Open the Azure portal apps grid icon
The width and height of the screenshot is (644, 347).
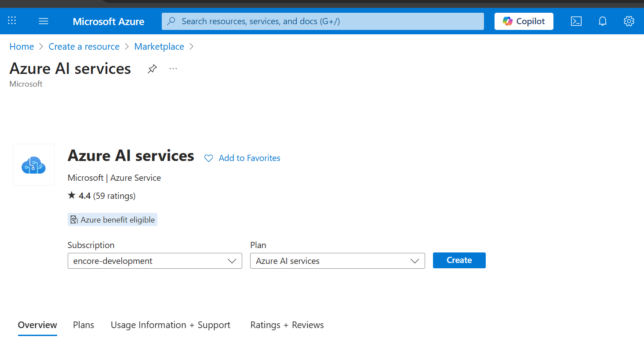(12, 21)
